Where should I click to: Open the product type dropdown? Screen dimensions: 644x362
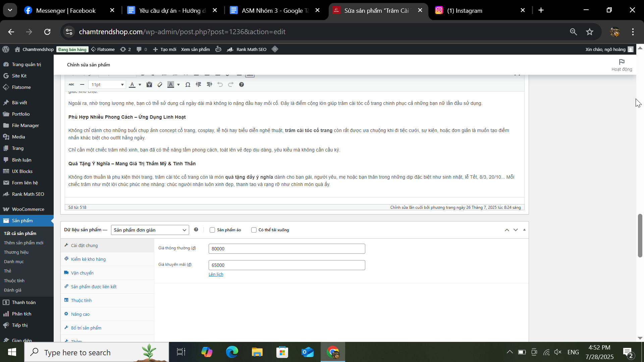pyautogui.click(x=150, y=230)
